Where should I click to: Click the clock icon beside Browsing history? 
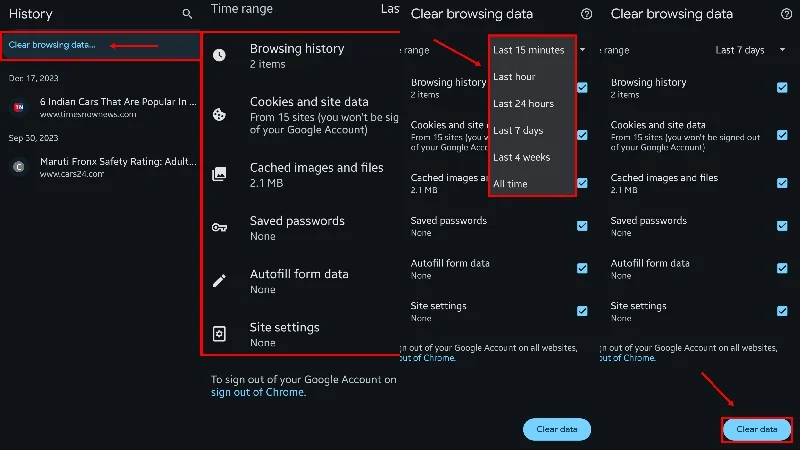pyautogui.click(x=219, y=55)
